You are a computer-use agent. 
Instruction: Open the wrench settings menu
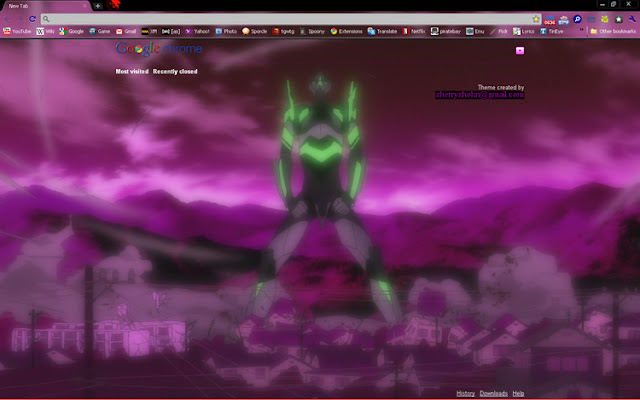coord(633,19)
